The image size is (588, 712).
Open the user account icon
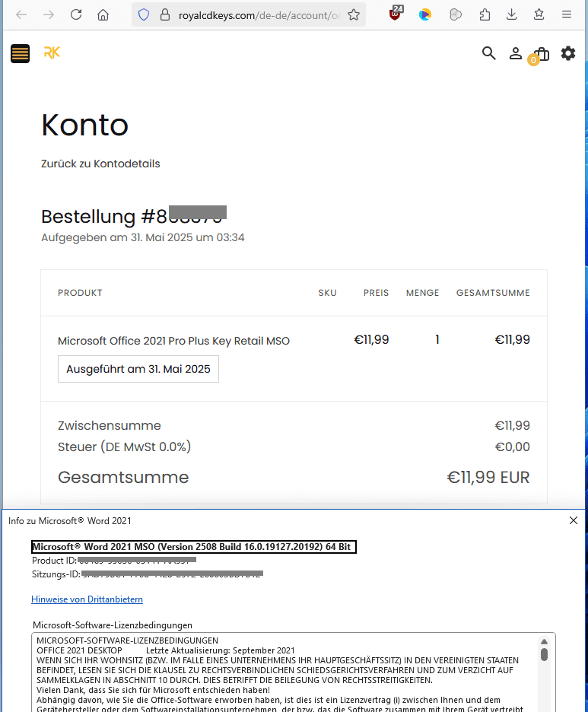516,53
